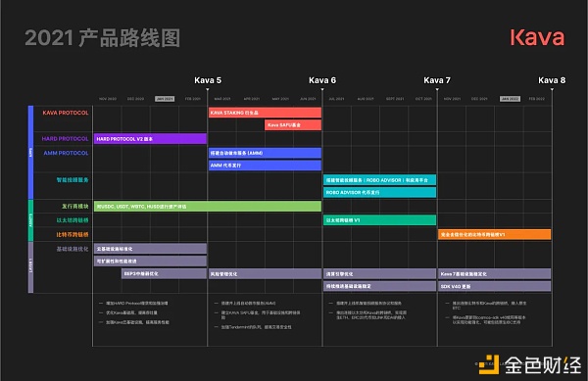Click the red Kava logo
The image size is (588, 381).
pyautogui.click(x=537, y=37)
